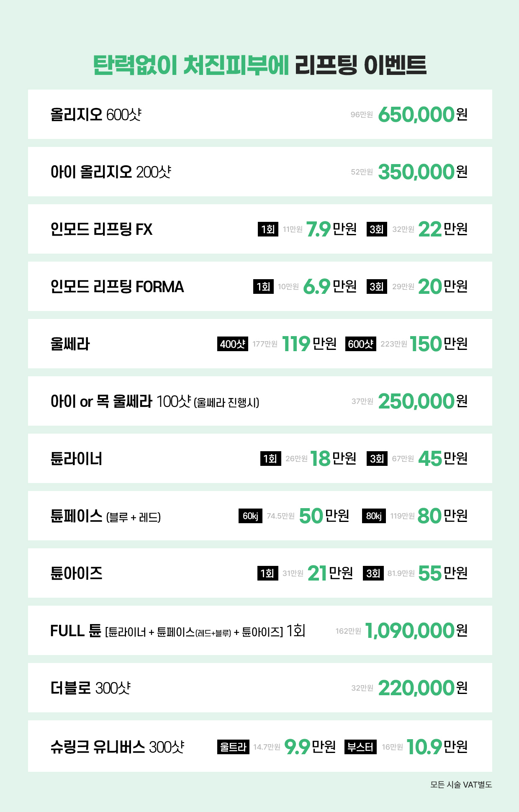Select the 400샷 badge in 울쎄라 row
This screenshot has width=519, height=812.
pos(233,344)
